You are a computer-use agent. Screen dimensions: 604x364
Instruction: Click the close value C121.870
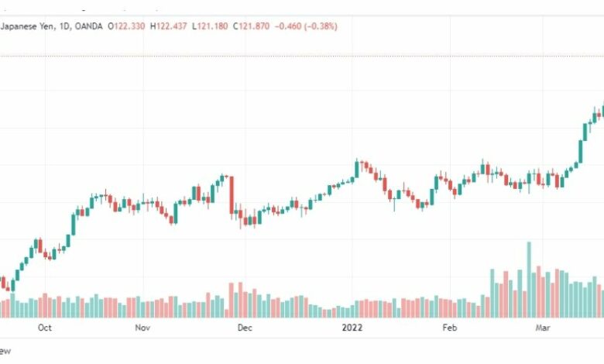pyautogui.click(x=251, y=26)
